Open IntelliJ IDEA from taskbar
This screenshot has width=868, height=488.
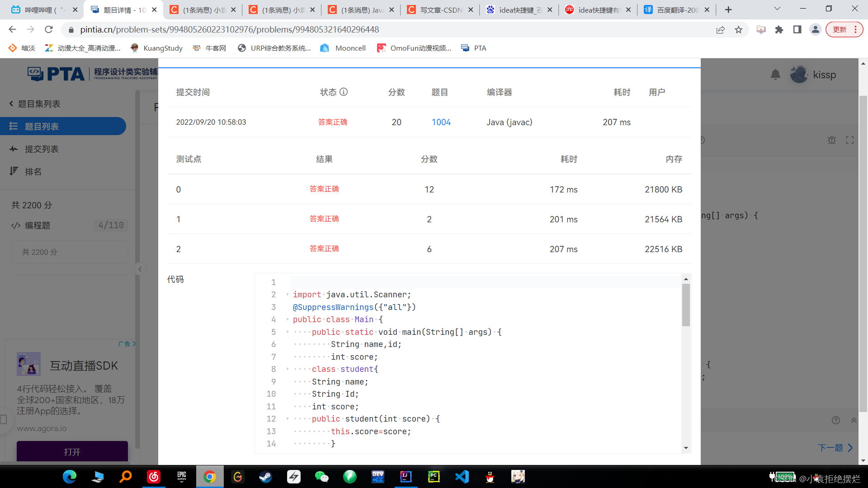[406, 477]
